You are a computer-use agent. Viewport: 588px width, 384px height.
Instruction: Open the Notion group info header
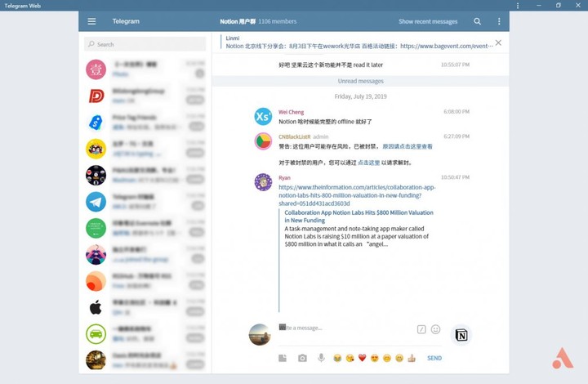pos(258,21)
